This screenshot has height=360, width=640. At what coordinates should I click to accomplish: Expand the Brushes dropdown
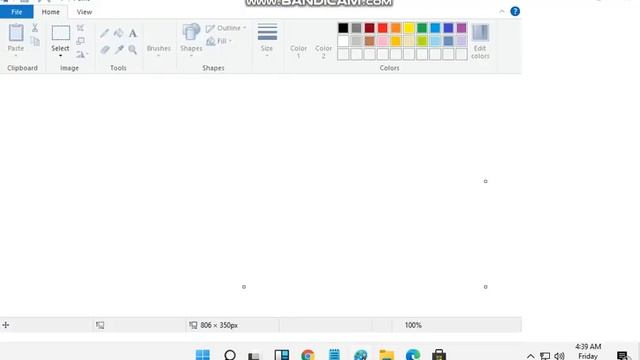pyautogui.click(x=158, y=56)
